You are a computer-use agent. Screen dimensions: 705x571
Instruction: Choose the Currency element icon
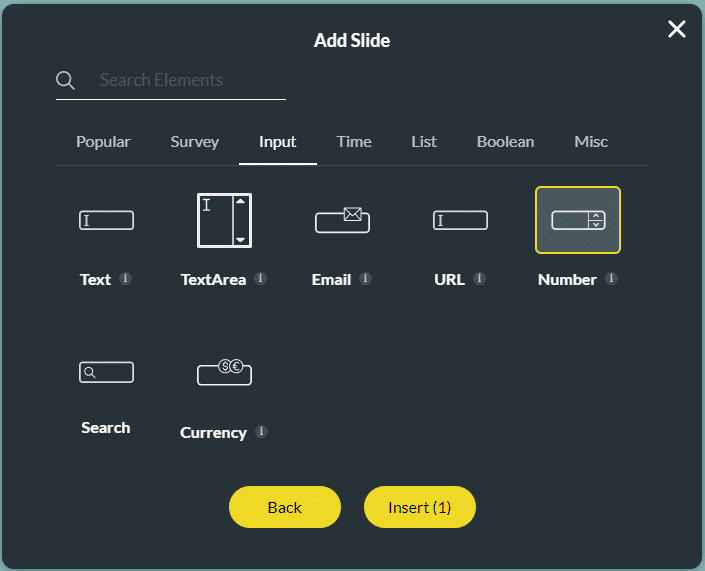224,372
